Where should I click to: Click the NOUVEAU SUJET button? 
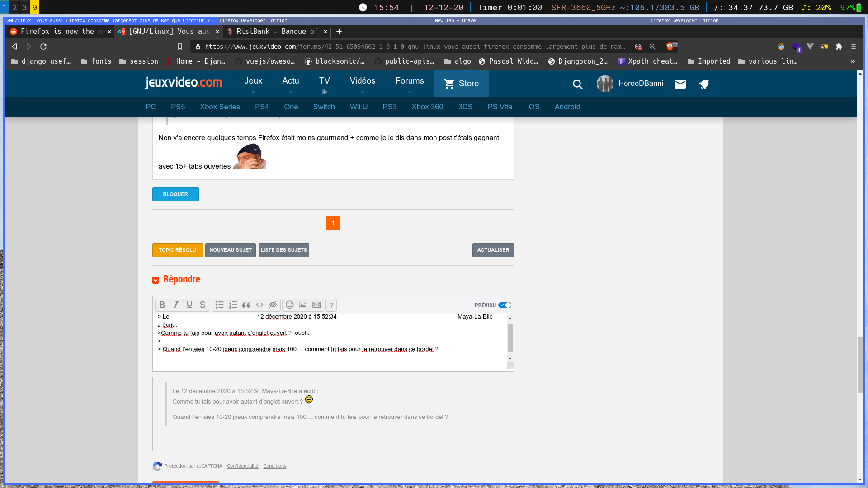pyautogui.click(x=231, y=250)
